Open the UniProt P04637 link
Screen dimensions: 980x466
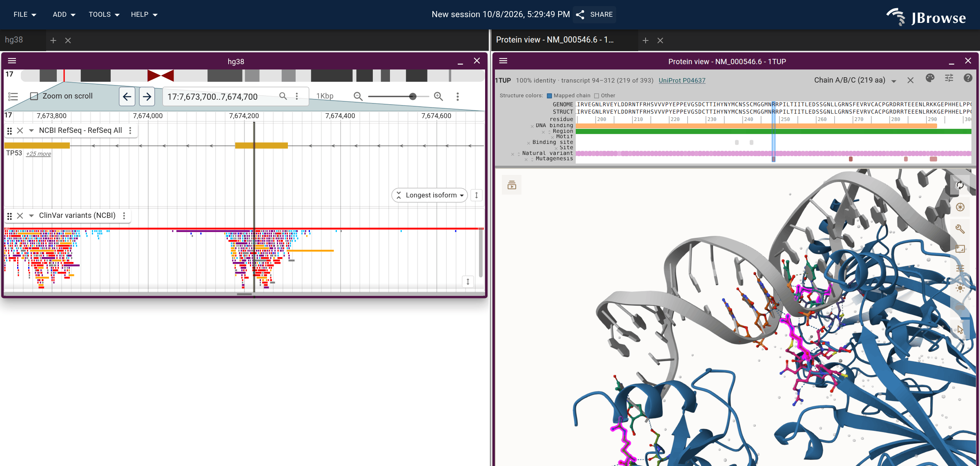(682, 81)
